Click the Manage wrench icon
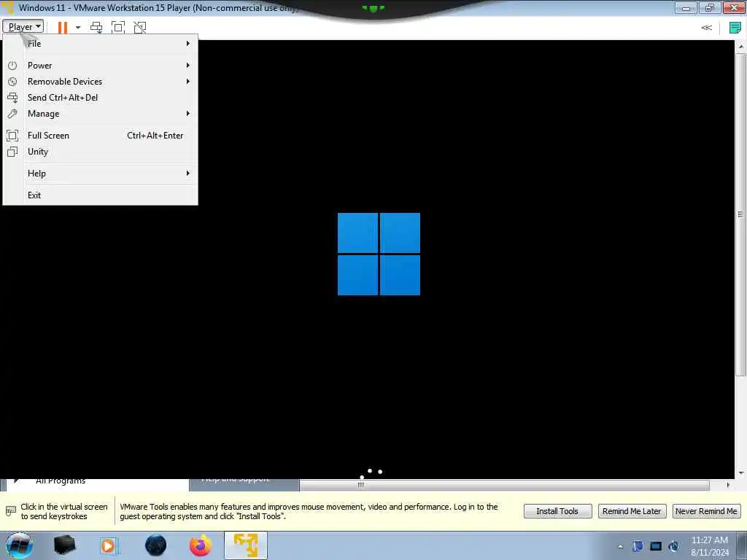Viewport: 747px width, 560px height. (12, 114)
